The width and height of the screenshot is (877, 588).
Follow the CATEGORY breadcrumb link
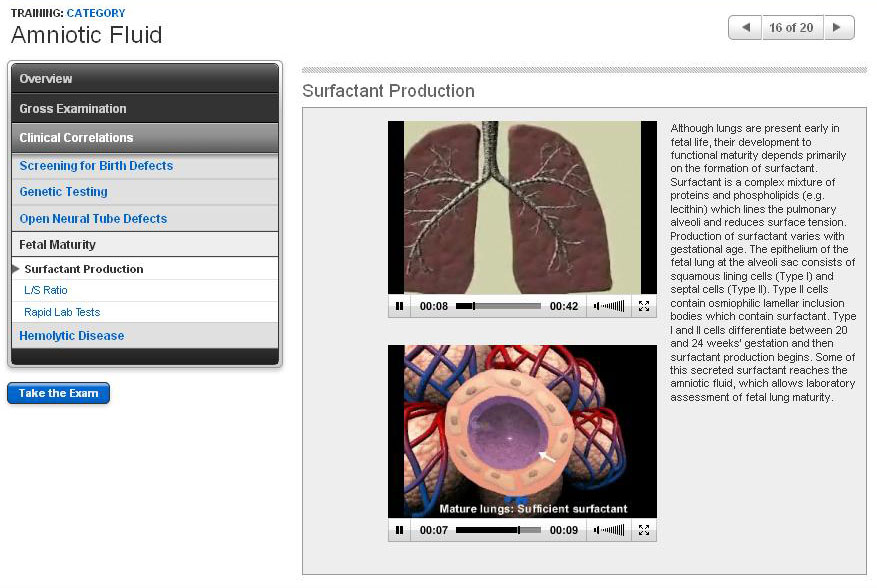coord(96,13)
